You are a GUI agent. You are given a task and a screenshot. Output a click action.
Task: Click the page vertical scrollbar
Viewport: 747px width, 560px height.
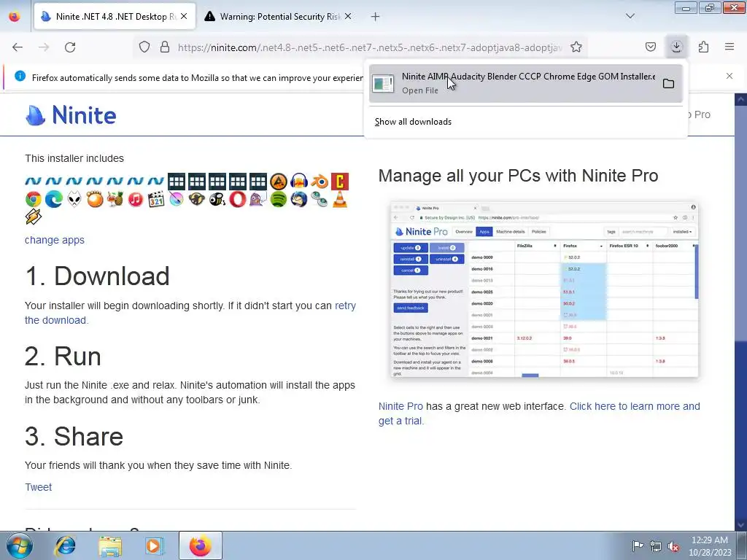741,312
